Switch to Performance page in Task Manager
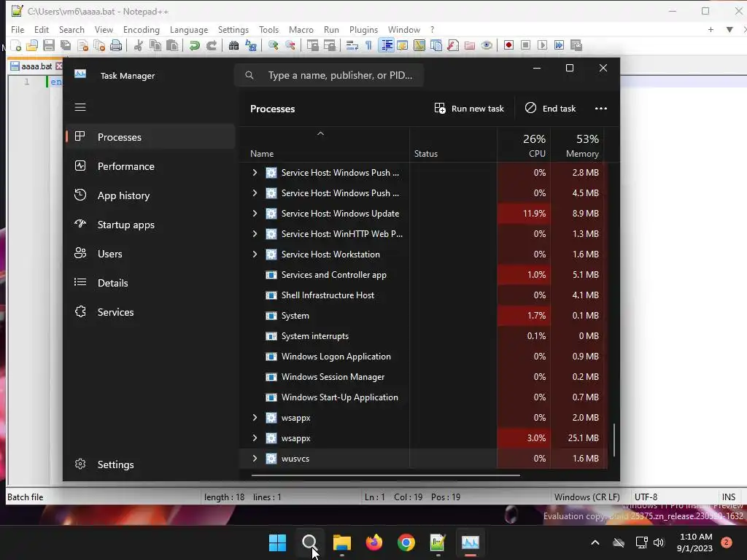This screenshot has width=747, height=560. 149,166
